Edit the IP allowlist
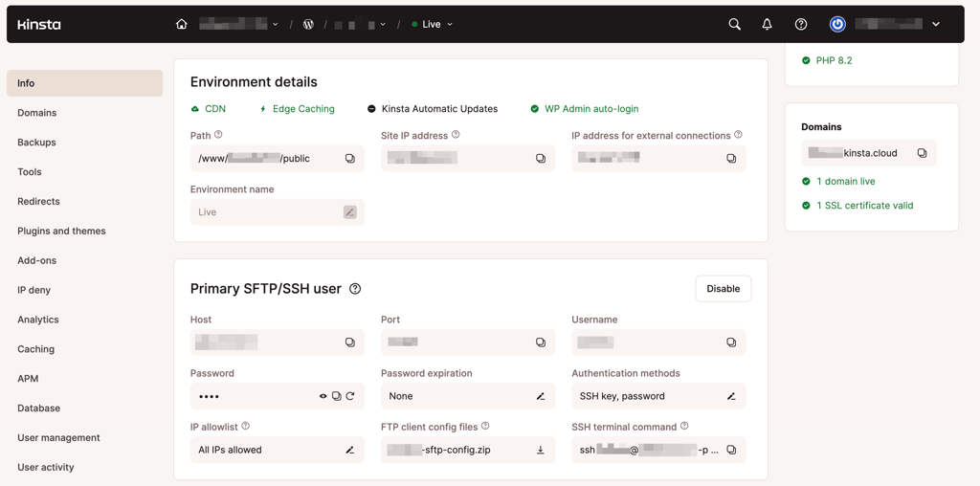 pyautogui.click(x=350, y=450)
